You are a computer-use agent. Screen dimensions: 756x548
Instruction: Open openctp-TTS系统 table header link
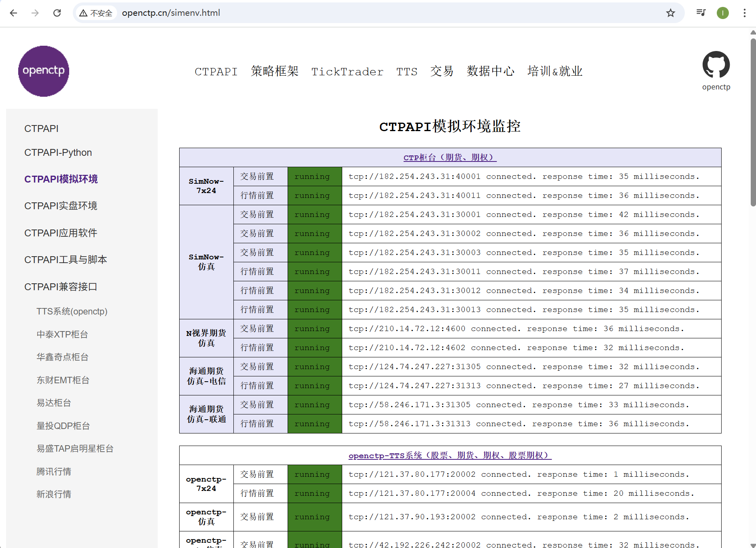click(x=450, y=456)
